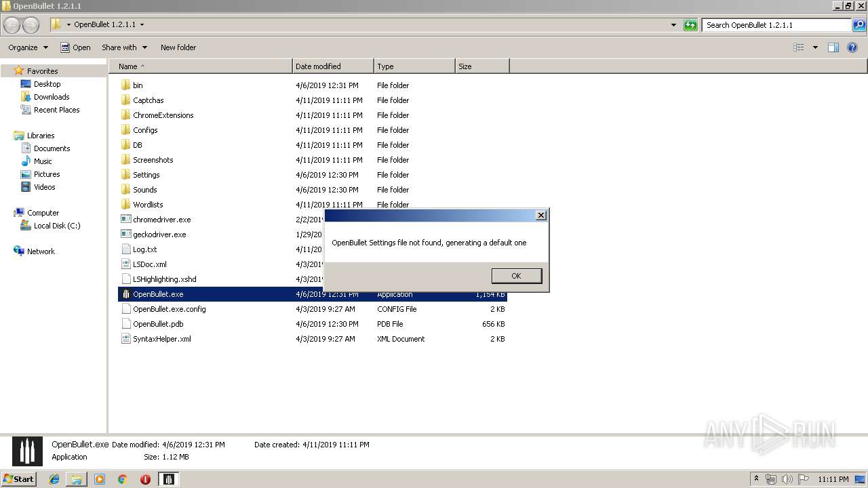Screen dimensions: 868x488
Task: Select Computer in the navigation pane
Action: click(43, 213)
